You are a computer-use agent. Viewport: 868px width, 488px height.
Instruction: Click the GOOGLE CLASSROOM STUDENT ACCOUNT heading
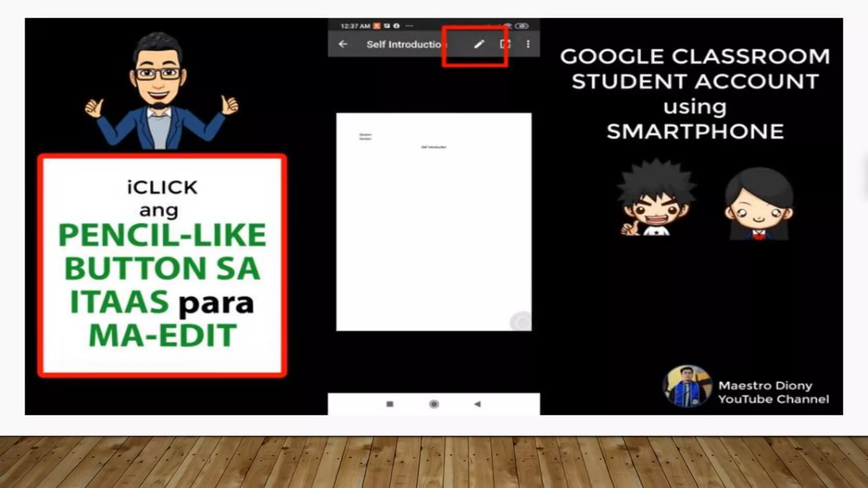point(695,69)
